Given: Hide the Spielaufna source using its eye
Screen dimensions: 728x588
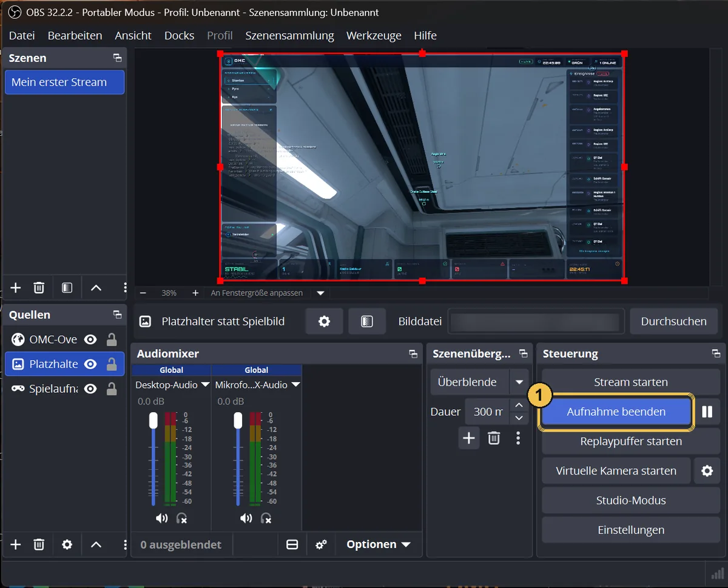Looking at the screenshot, I should click(90, 389).
